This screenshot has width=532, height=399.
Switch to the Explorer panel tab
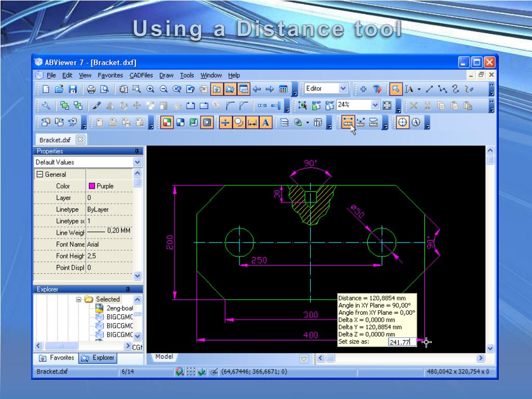pyautogui.click(x=98, y=358)
